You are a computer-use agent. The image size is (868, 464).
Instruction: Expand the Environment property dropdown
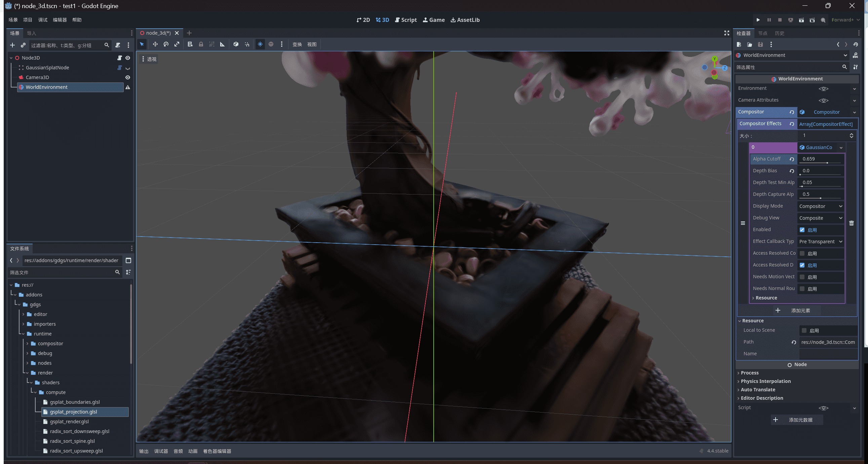(854, 88)
